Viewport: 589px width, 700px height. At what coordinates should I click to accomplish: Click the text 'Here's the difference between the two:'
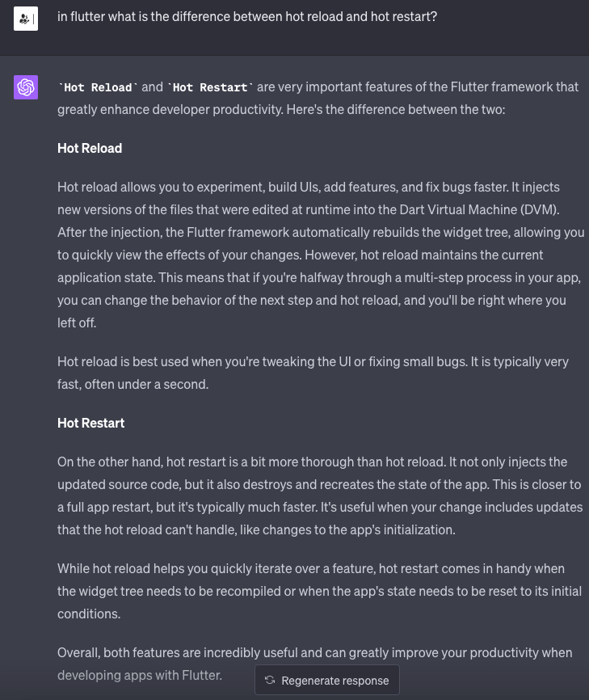pyautogui.click(x=395, y=109)
